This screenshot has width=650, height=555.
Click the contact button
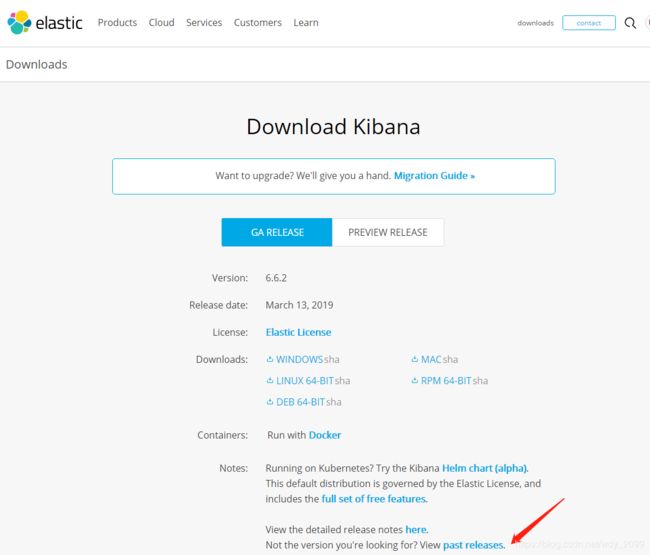(x=589, y=23)
